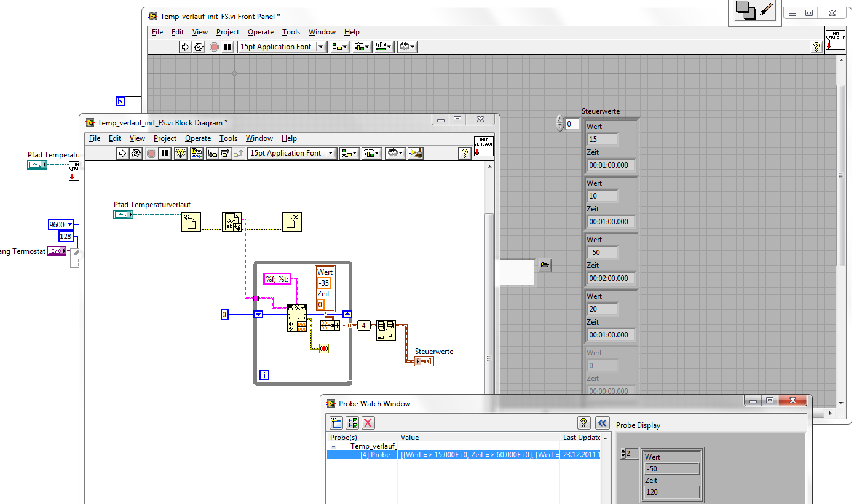Viewport: 854px width, 504px height.
Task: Click Step Into icon in Block Diagram toolbar
Action: 213,153
